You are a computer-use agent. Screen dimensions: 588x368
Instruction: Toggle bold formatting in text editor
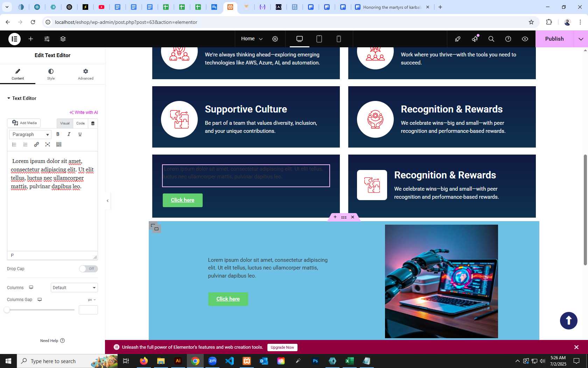pos(58,134)
